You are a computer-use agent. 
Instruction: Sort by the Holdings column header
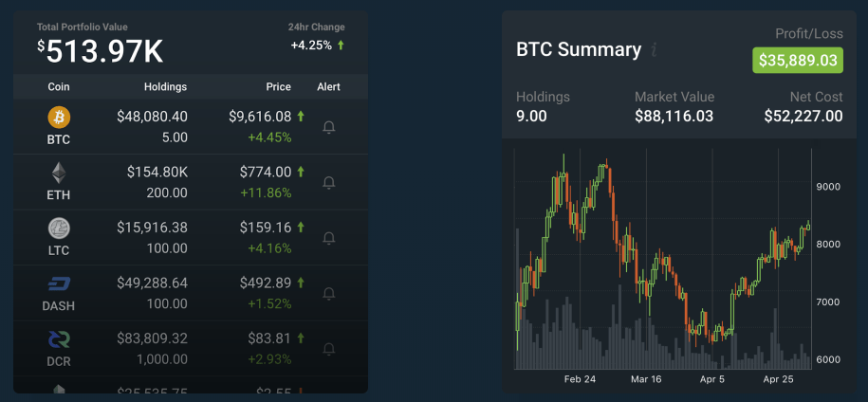point(165,87)
